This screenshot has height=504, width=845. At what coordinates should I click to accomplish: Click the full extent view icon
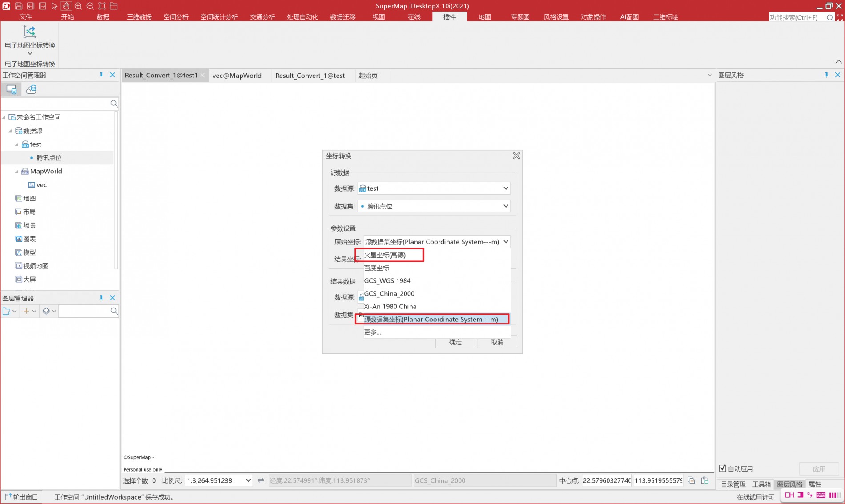102,6
